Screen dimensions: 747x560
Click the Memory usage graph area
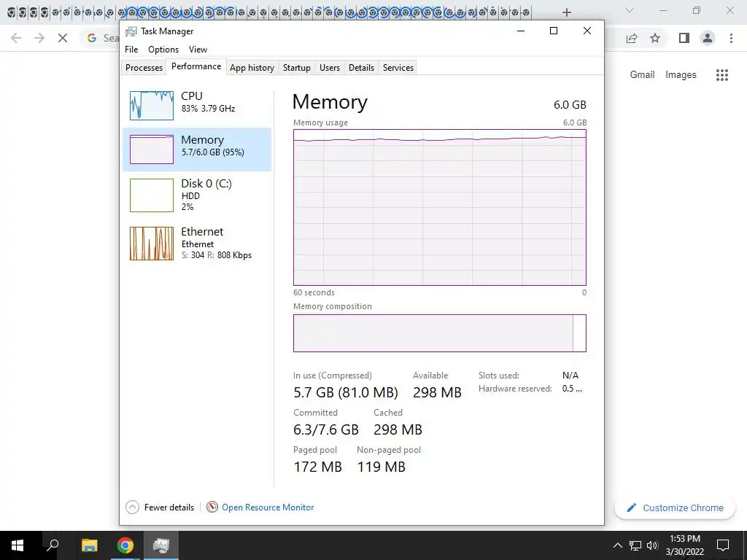[x=440, y=207]
